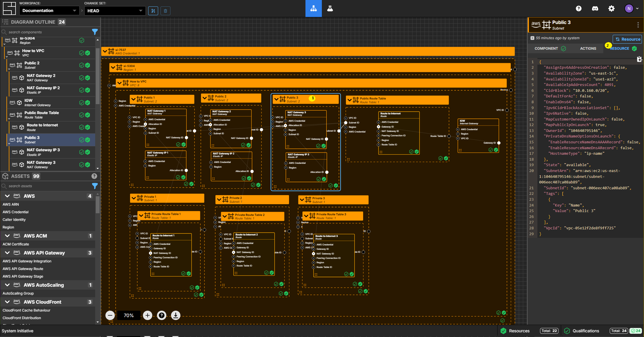The height and width of the screenshot is (337, 644).
Task: Zoom in the diagram canvas
Action: tap(148, 315)
